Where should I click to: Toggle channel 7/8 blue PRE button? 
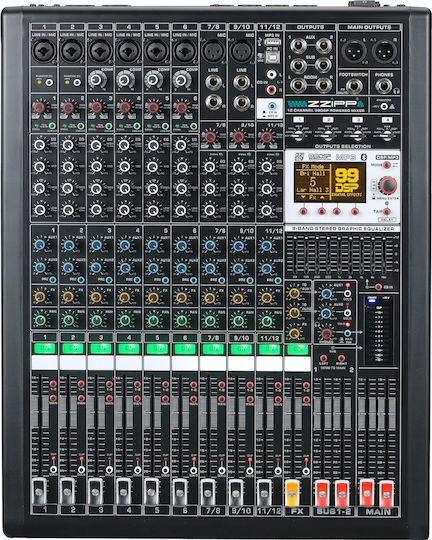tap(222, 280)
